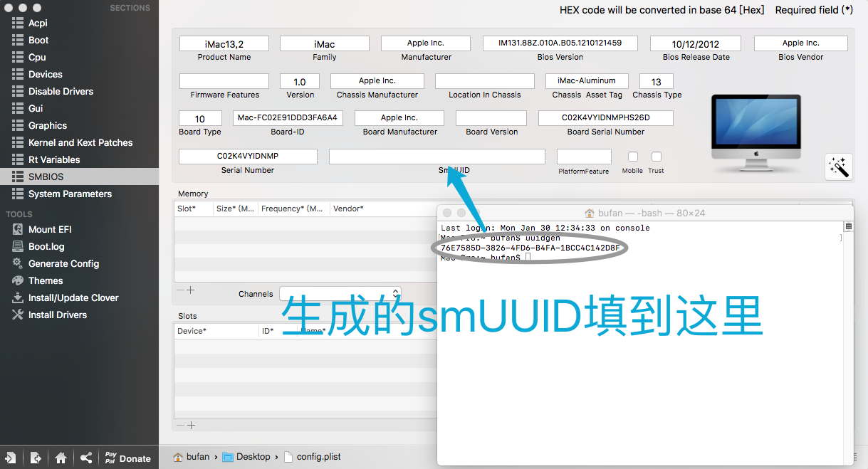Image resolution: width=868 pixels, height=469 pixels.
Task: Click the Desktop folder in path bar
Action: [253, 457]
